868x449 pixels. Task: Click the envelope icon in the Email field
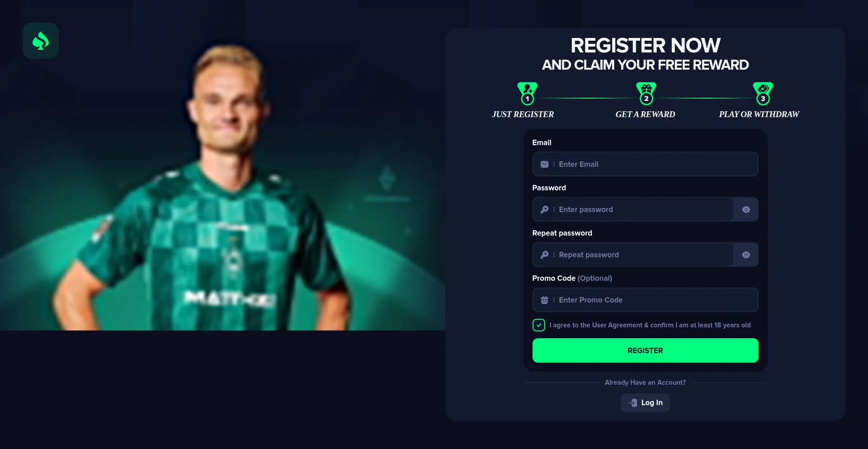tap(544, 164)
